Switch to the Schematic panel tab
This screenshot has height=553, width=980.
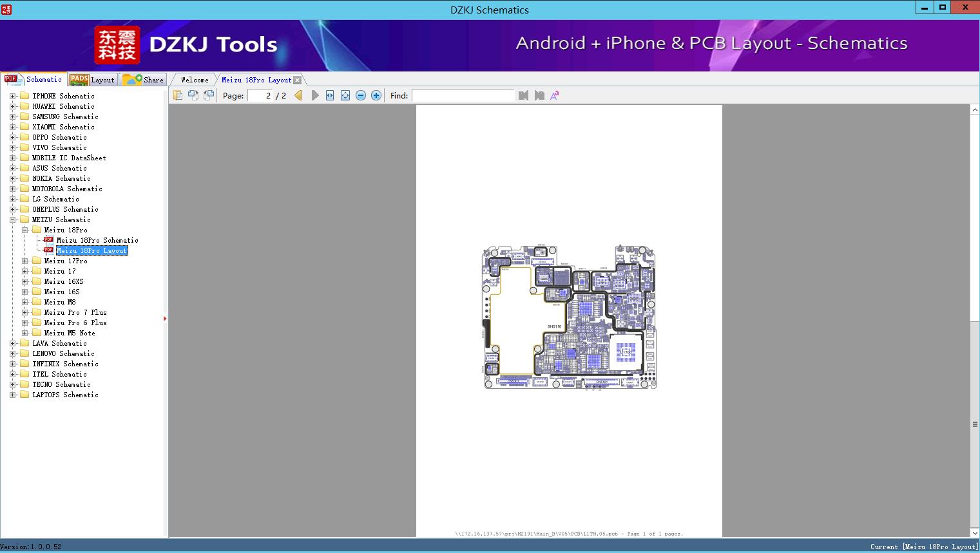[x=34, y=79]
